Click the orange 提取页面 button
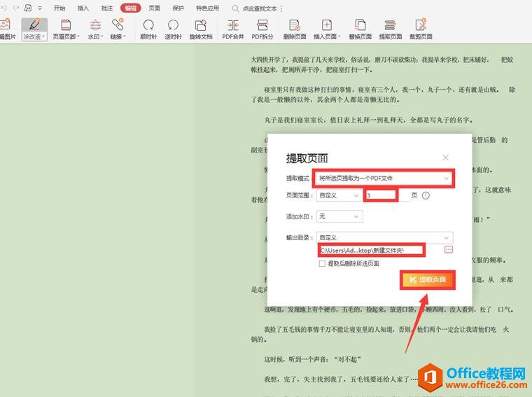 pos(427,279)
